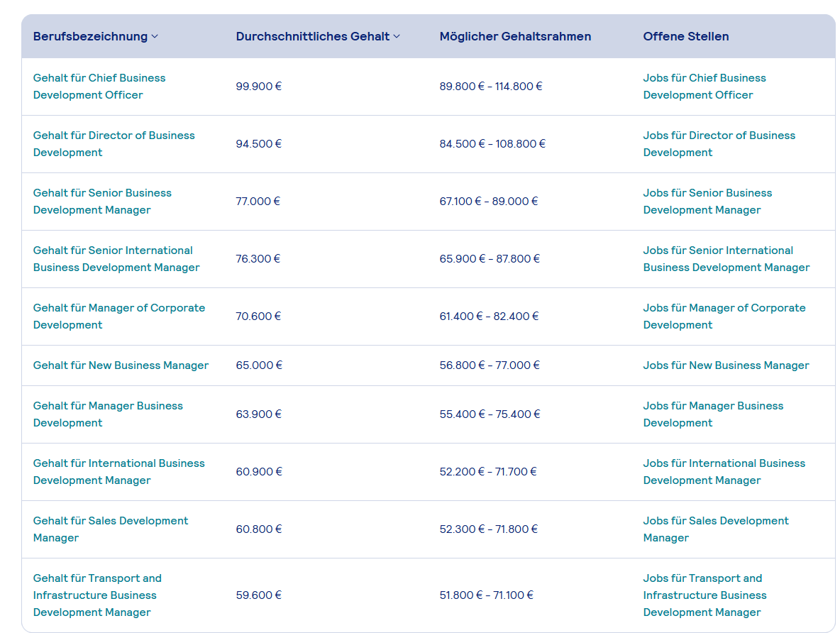Open Gehalt für International Business Development Manager
This screenshot has height=633, width=840.
click(119, 472)
